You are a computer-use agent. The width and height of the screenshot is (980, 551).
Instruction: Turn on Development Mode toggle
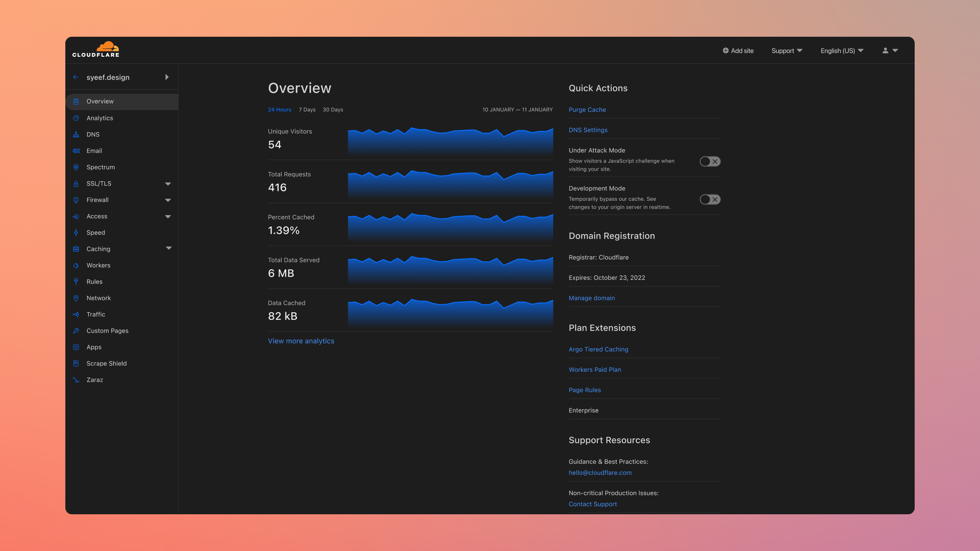(710, 200)
